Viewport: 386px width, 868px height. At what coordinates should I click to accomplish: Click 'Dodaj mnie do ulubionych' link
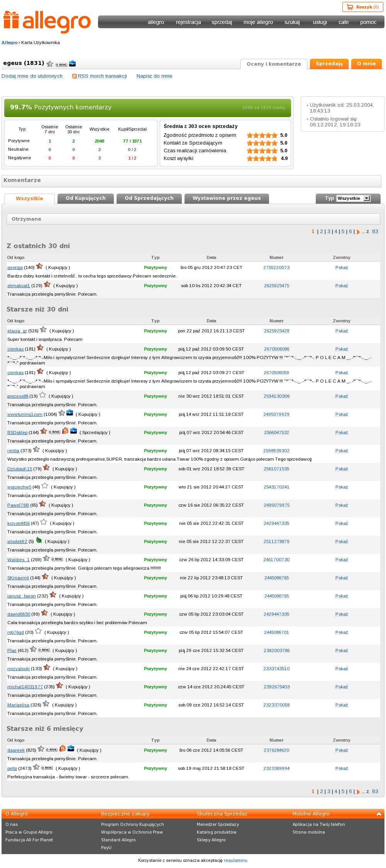coord(32,76)
